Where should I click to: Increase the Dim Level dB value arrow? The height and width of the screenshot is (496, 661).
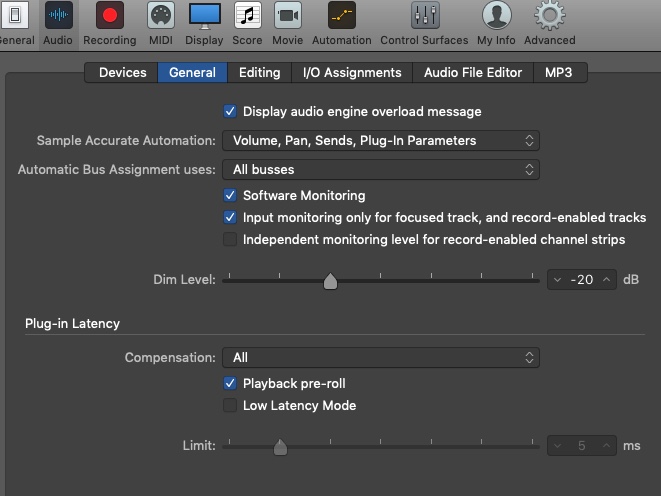pos(607,280)
